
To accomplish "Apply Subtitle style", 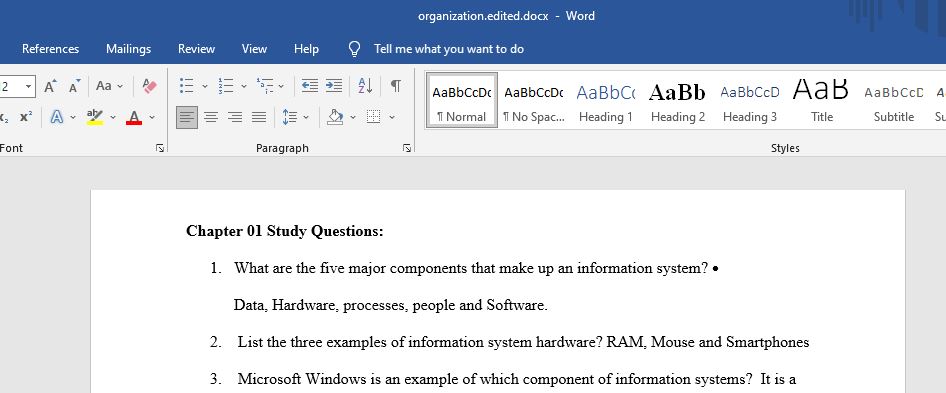I will pos(894,101).
